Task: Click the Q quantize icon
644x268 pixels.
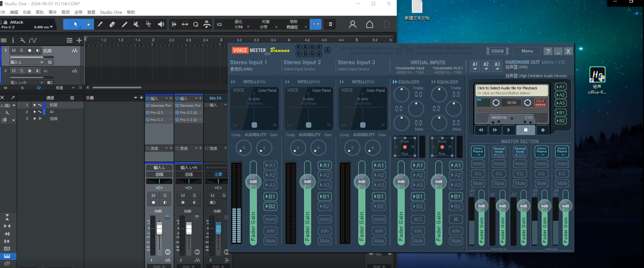Action: pos(196,24)
